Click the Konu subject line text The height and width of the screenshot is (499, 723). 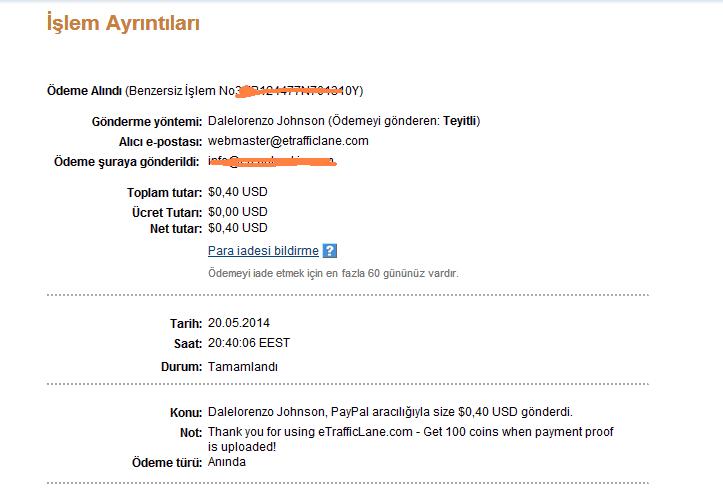390,412
